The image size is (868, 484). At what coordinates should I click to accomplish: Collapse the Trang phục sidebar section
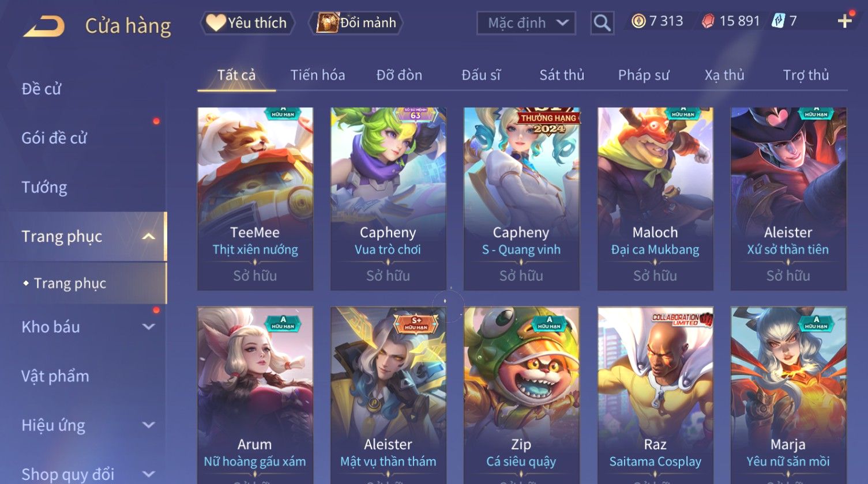pyautogui.click(x=148, y=237)
